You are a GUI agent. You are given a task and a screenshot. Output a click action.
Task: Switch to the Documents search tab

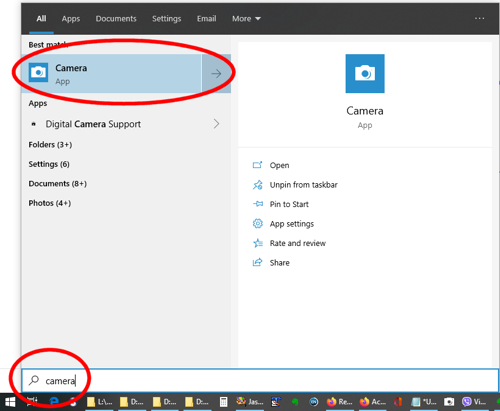coord(116,19)
